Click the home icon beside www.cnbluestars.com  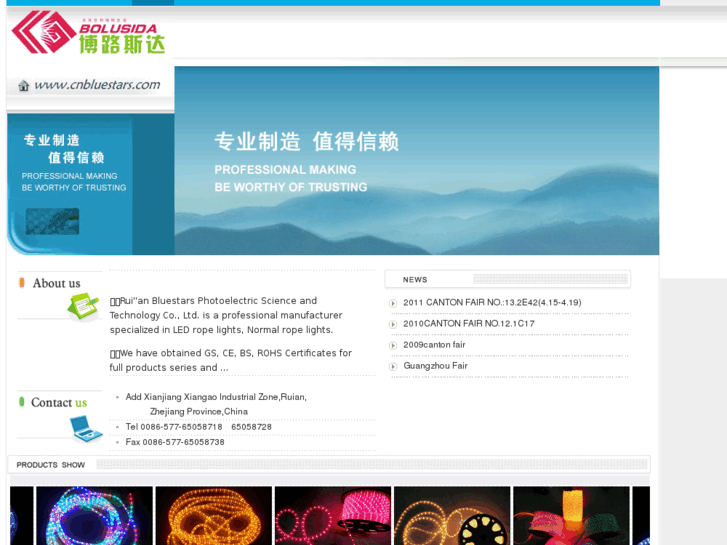[24, 86]
